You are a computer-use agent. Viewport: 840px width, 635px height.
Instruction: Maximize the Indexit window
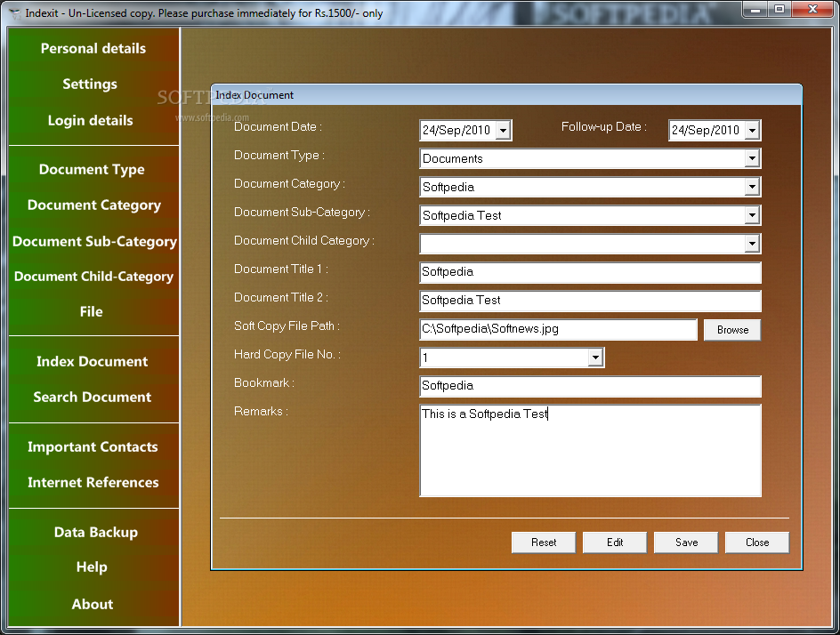click(779, 9)
